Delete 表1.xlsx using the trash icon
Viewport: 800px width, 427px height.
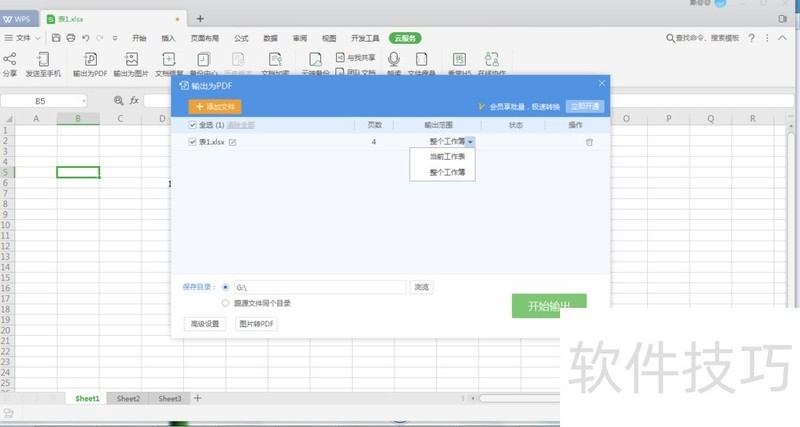[589, 143]
